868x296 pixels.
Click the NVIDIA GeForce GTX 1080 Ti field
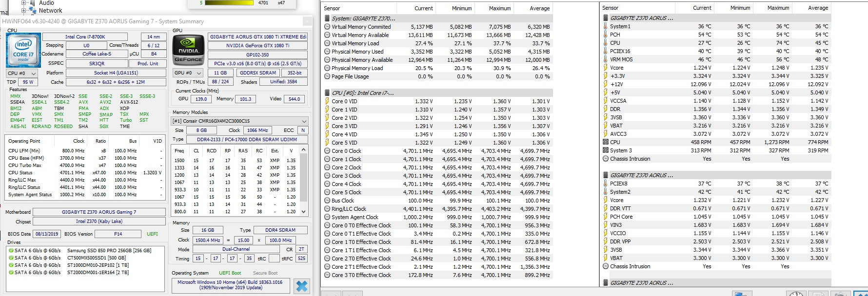(x=257, y=45)
